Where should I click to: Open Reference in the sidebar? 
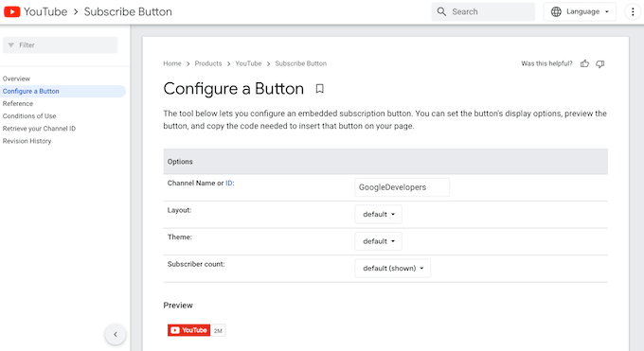tap(18, 104)
